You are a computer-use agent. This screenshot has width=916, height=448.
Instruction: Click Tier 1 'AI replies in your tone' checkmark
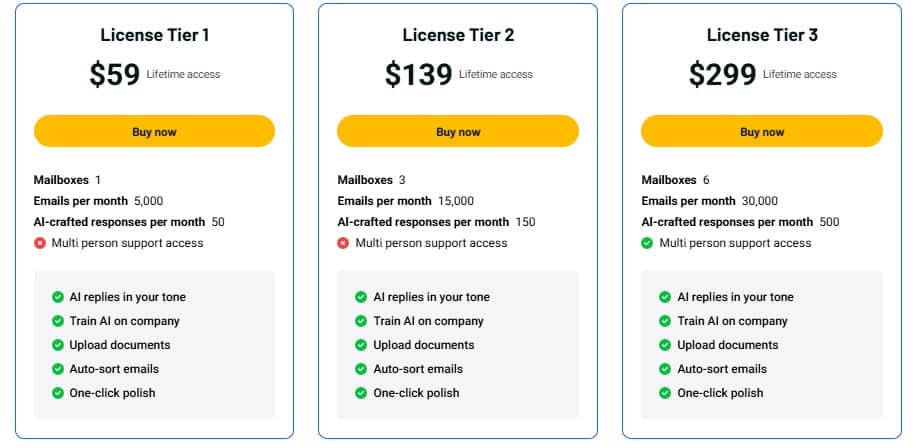tap(57, 297)
